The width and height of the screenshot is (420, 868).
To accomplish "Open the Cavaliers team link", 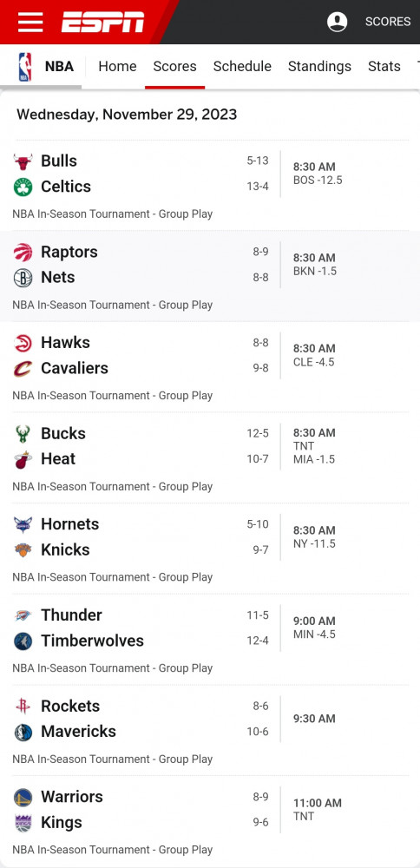I will pyautogui.click(x=75, y=368).
